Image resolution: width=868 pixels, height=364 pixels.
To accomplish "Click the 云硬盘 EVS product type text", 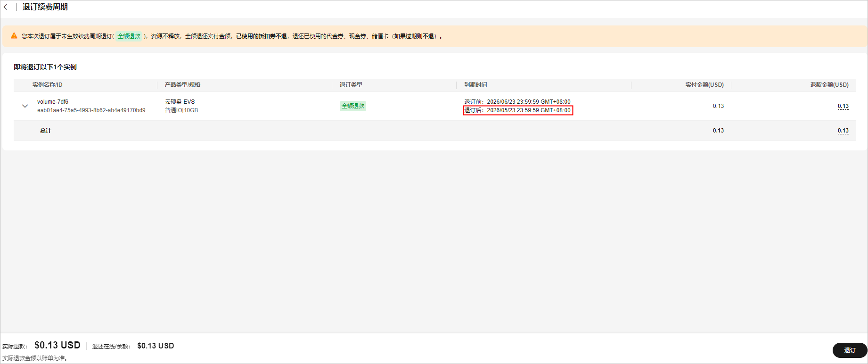I will point(180,102).
